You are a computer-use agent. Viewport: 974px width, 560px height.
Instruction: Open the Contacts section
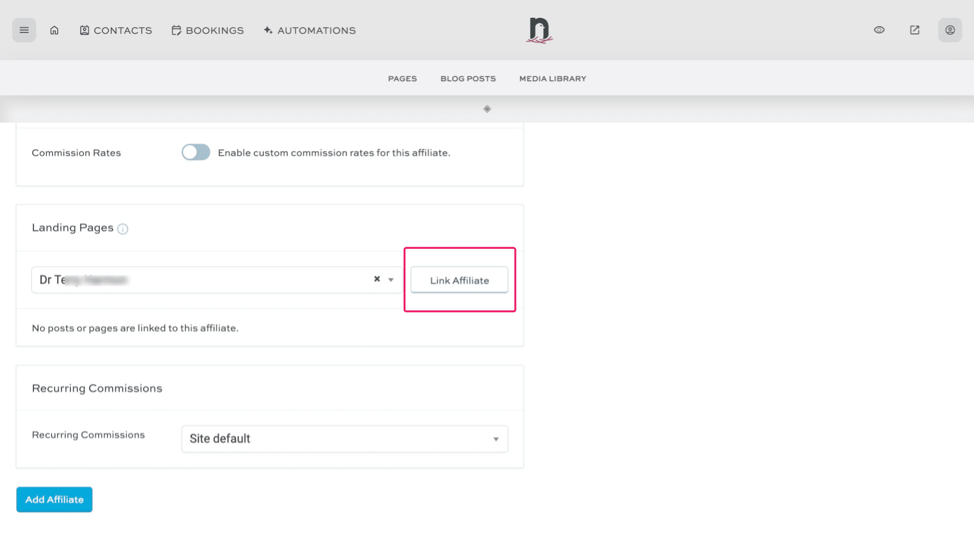pyautogui.click(x=115, y=30)
